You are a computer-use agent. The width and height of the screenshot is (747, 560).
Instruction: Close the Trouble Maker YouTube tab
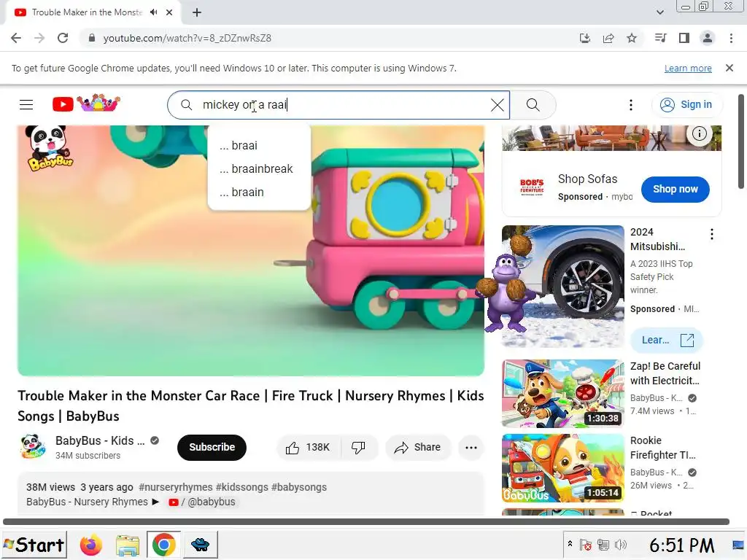tap(169, 12)
